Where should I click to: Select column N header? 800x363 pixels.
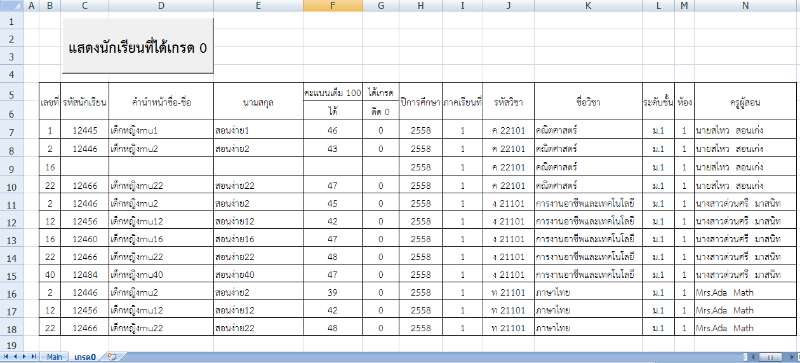coord(745,6)
